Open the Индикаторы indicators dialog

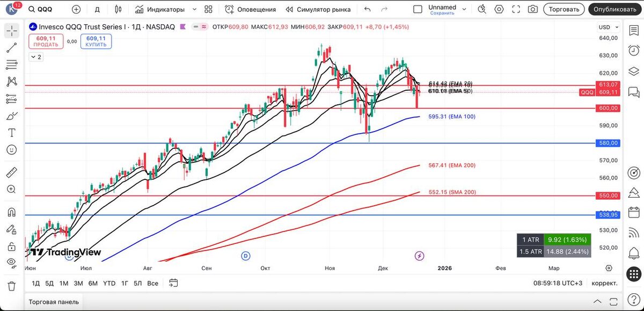pyautogui.click(x=160, y=9)
